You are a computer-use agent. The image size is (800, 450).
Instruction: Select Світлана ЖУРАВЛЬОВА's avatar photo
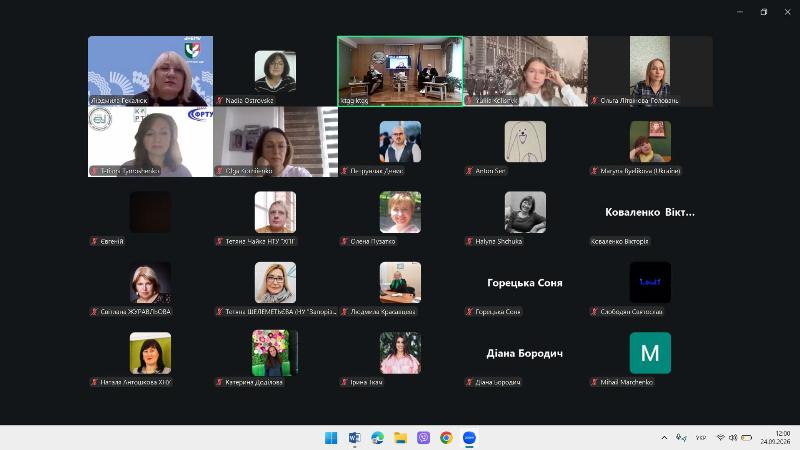pyautogui.click(x=151, y=282)
